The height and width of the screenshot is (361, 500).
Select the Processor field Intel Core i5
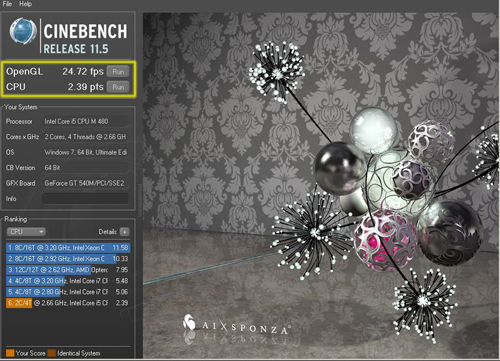pos(85,121)
